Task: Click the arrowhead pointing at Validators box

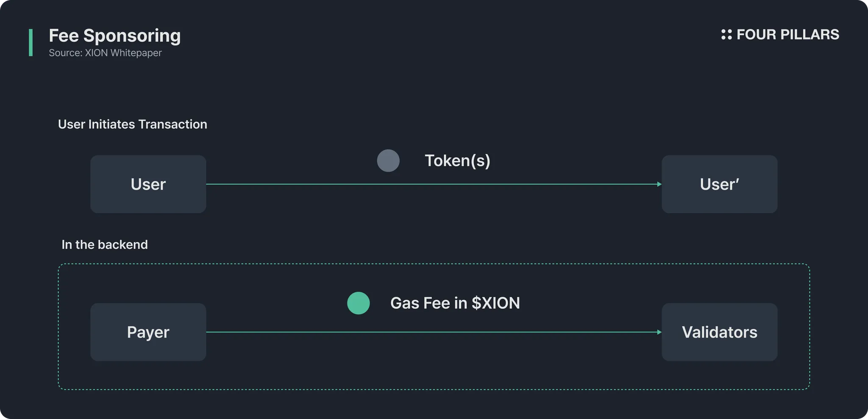Action: click(659, 332)
